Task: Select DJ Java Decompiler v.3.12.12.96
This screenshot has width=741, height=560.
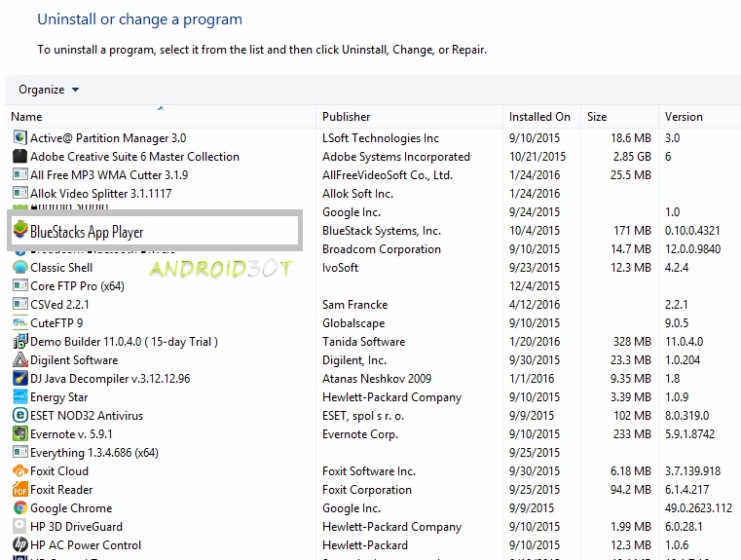Action: 110,379
